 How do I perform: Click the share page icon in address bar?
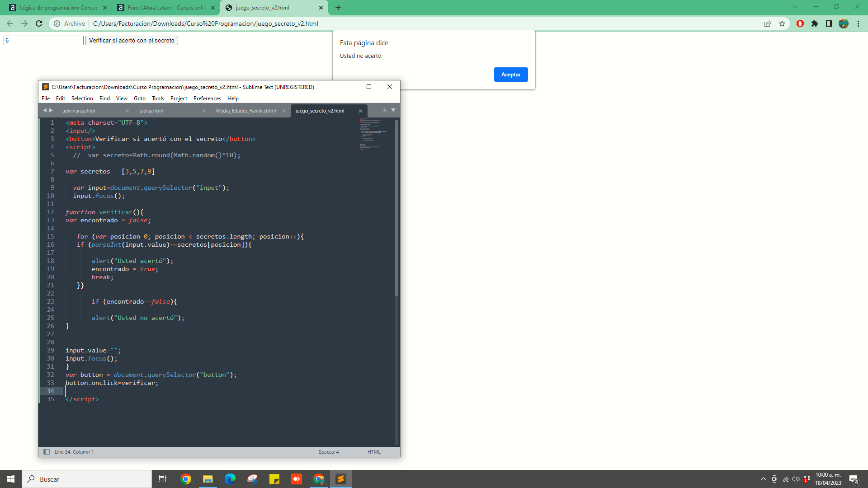point(768,23)
